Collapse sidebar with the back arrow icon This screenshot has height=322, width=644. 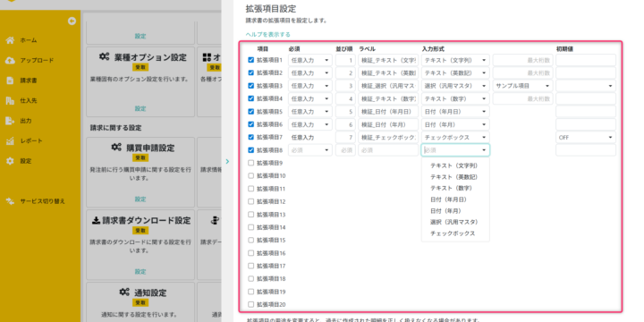[x=72, y=21]
